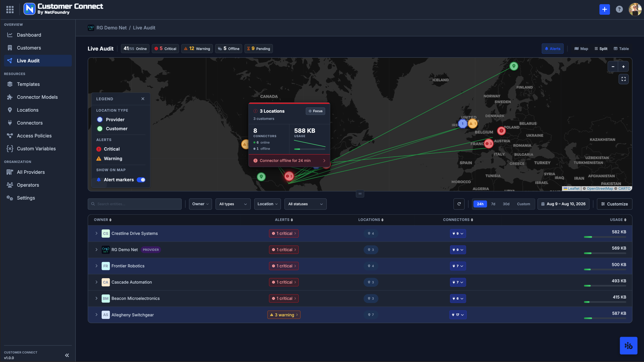Open Custom Variables in sidebar
The width and height of the screenshot is (644, 362).
pos(38,149)
